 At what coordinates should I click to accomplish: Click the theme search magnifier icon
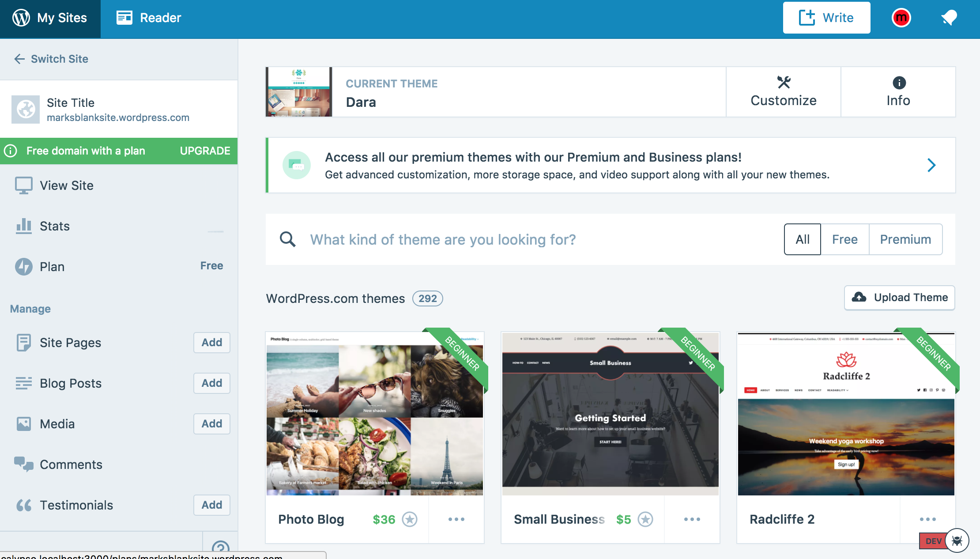pos(287,239)
